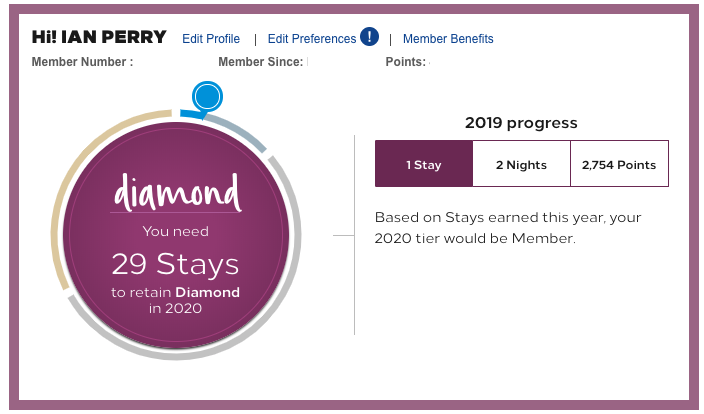Viewport: 704px width, 414px height.
Task: Click the "Hi! IAN PERRY" greeting
Action: pyautogui.click(x=99, y=38)
